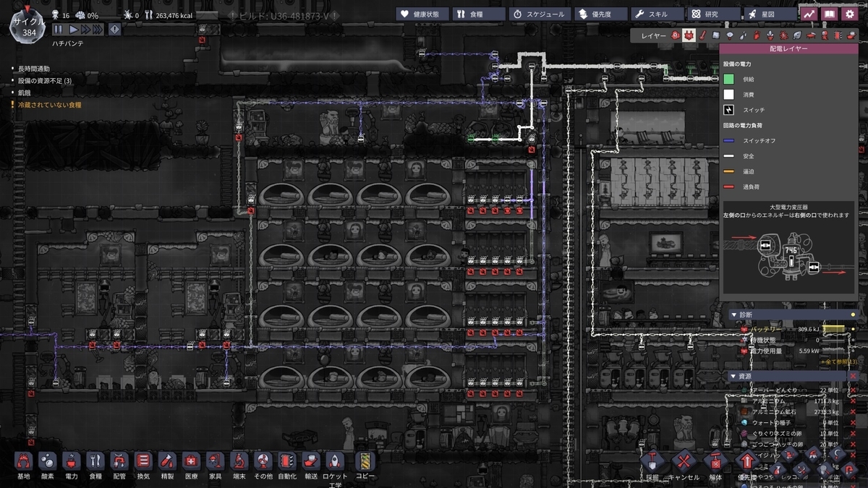Screen dimensions: 868x488
Task: Toggle the gas ventilation overlay layer
Action: [756, 35]
